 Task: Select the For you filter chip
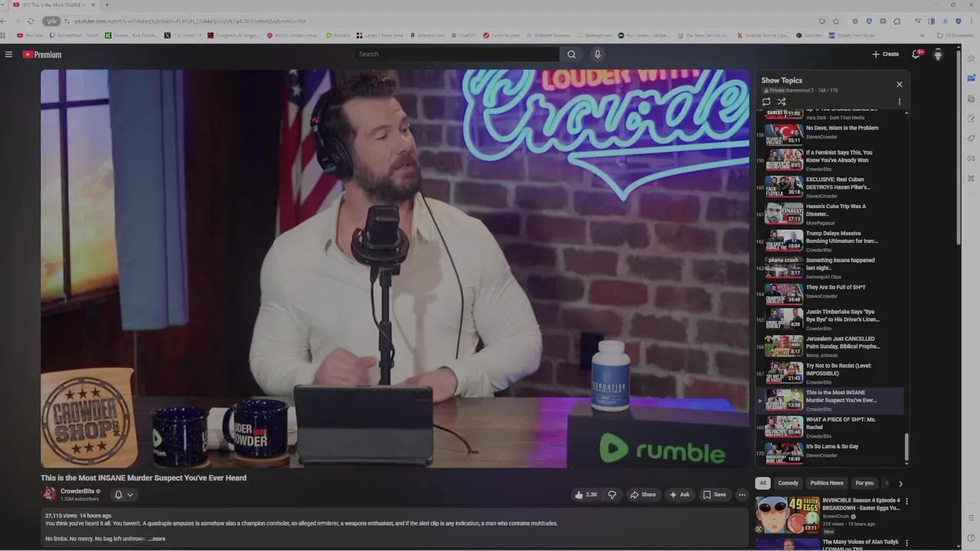(864, 483)
